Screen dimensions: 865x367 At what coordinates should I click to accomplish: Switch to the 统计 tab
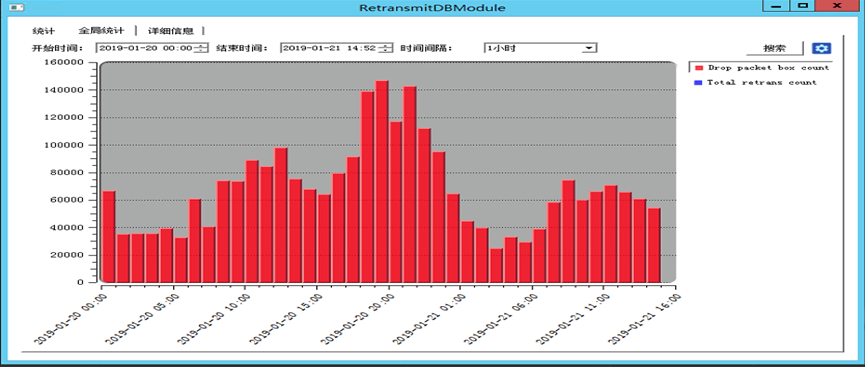point(44,31)
